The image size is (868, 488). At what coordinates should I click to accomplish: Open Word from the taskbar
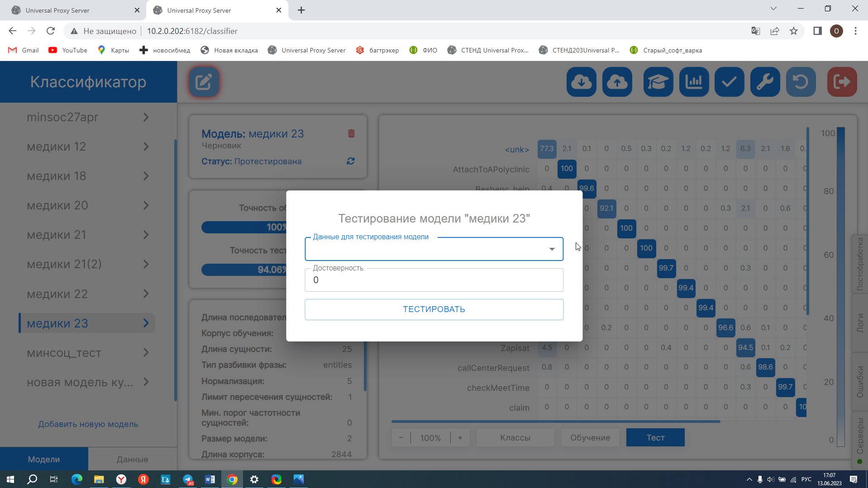[210, 479]
